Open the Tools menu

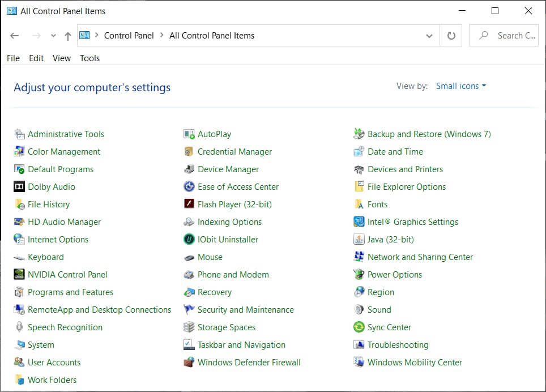pyautogui.click(x=89, y=58)
